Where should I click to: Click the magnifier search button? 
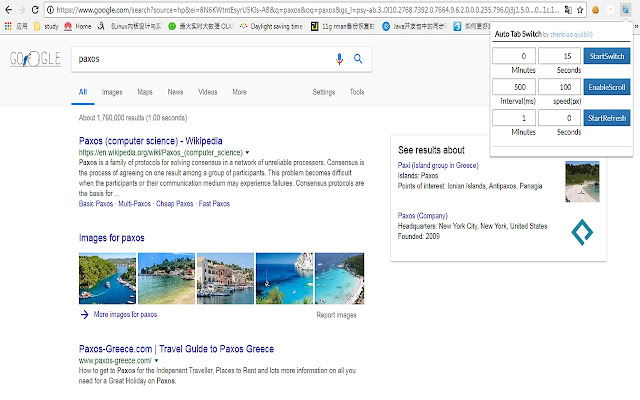(358, 59)
